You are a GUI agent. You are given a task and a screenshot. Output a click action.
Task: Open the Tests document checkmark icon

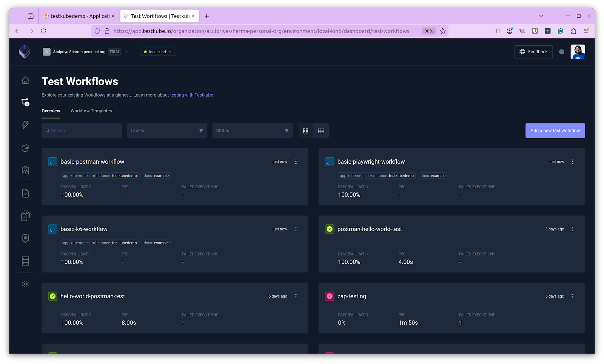tap(25, 193)
